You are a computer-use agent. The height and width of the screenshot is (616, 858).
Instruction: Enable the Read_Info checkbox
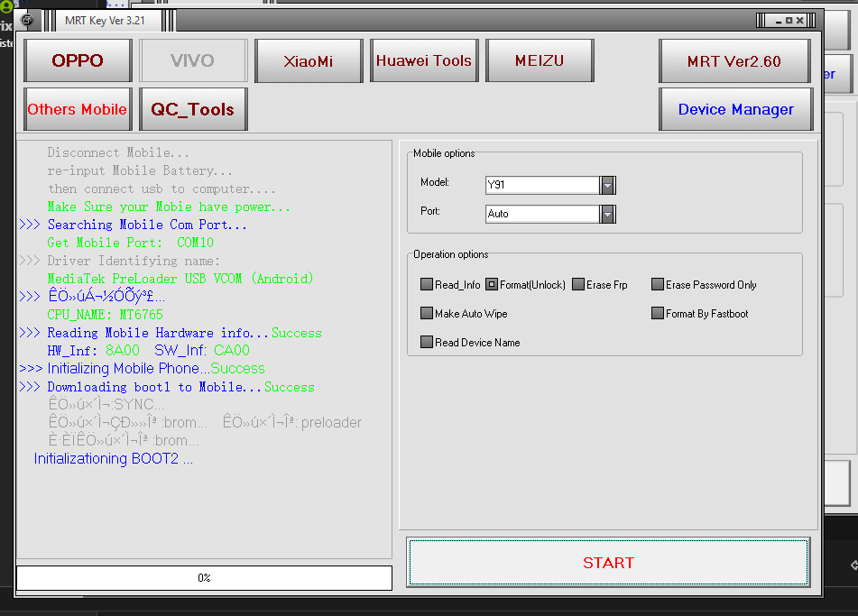tap(426, 284)
